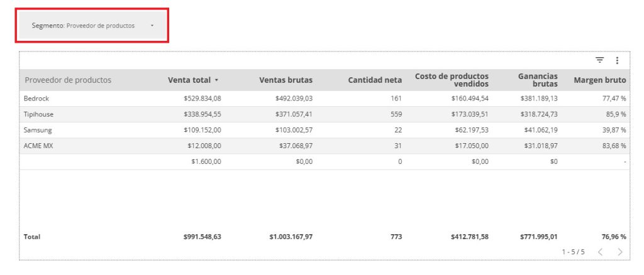Sort by Proveedor de productos header
The width and height of the screenshot is (644, 275).
point(68,80)
